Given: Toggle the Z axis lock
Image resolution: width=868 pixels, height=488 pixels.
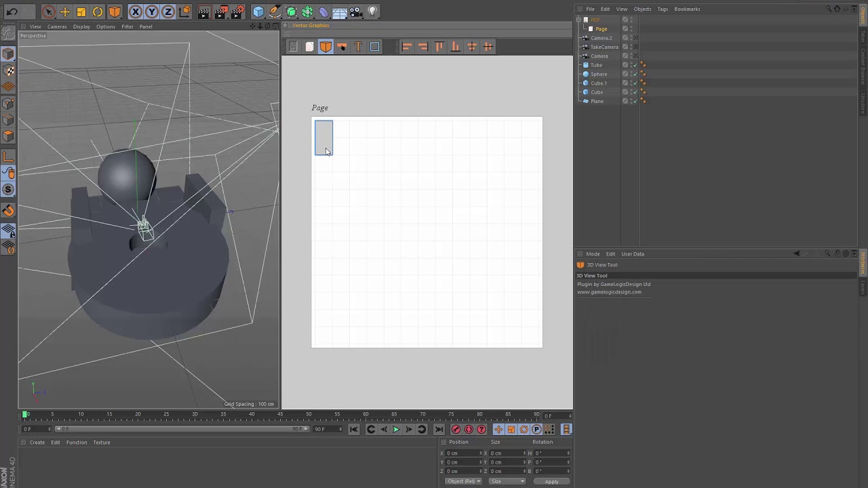Looking at the screenshot, I should point(168,12).
